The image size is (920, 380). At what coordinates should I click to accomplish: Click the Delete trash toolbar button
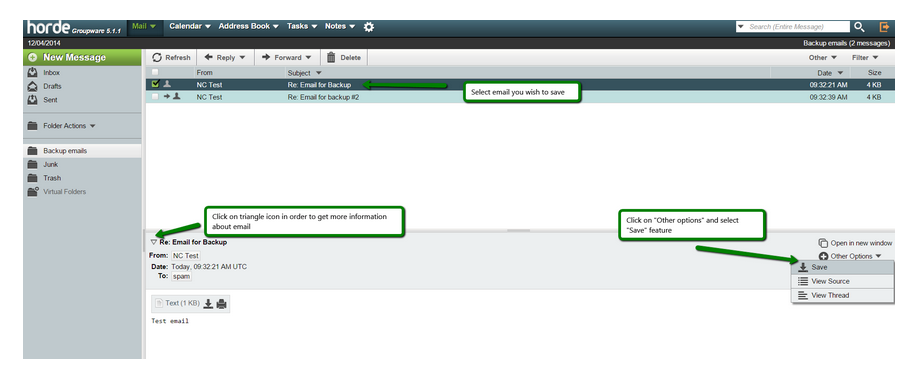coord(344,57)
